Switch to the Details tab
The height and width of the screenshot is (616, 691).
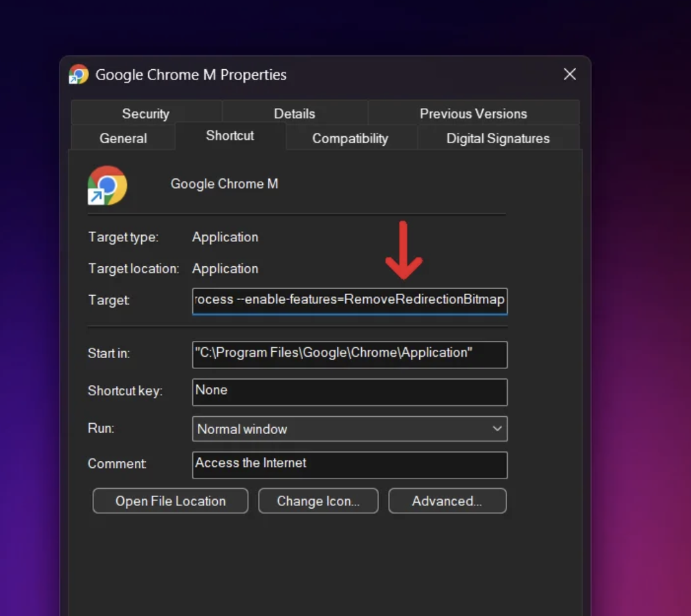[295, 113]
